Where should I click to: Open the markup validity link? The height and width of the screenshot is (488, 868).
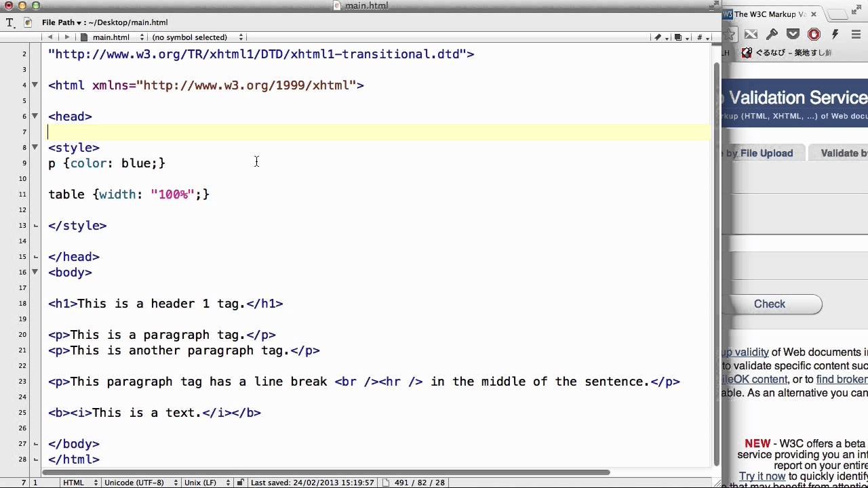click(x=745, y=352)
